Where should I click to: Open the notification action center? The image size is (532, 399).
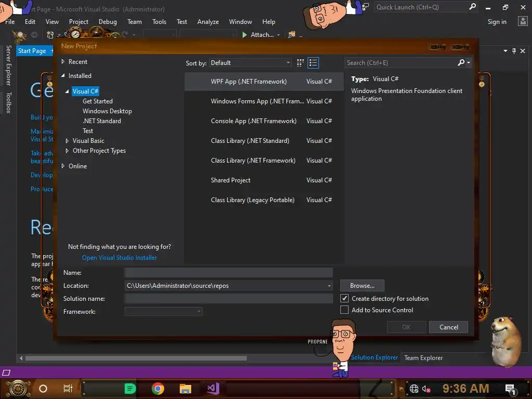point(511,389)
